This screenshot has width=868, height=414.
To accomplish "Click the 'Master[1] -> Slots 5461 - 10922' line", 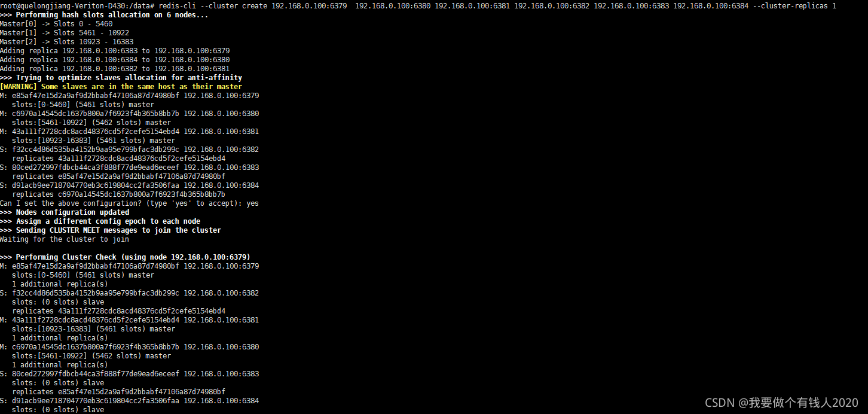I will (65, 32).
